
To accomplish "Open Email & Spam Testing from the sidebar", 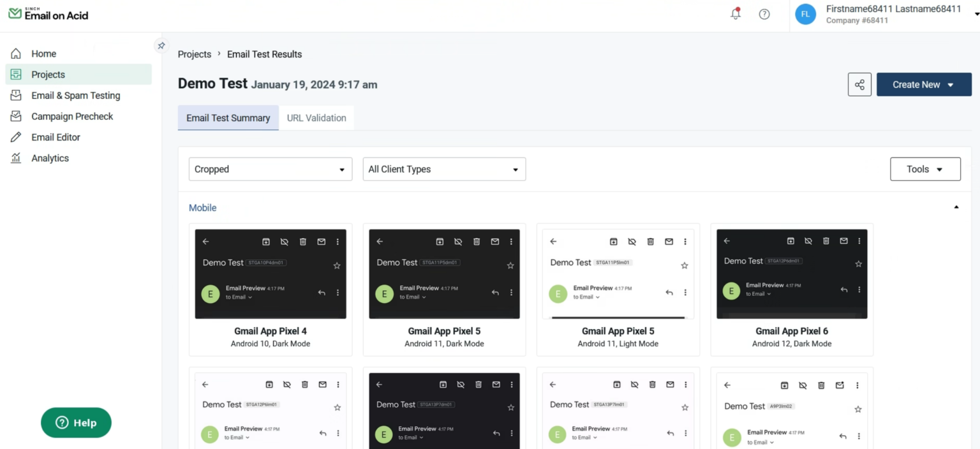I will 75,95.
